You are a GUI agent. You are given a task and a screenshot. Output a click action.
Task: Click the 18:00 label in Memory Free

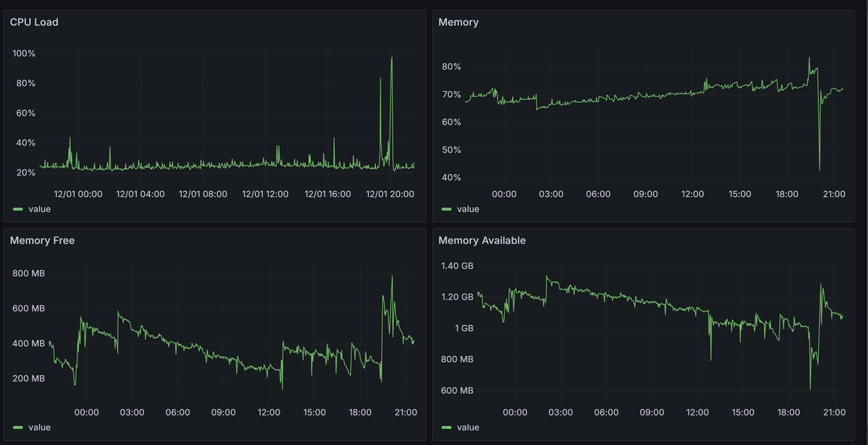(360, 412)
